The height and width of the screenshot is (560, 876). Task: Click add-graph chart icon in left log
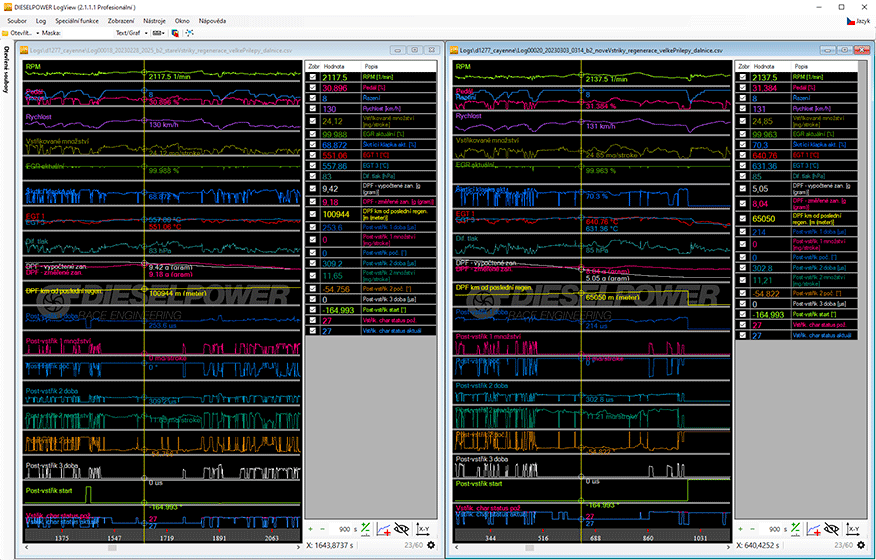click(x=383, y=529)
